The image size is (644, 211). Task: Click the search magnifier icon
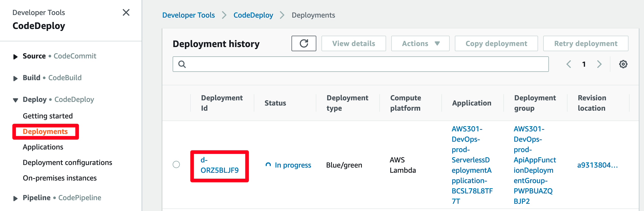point(182,64)
